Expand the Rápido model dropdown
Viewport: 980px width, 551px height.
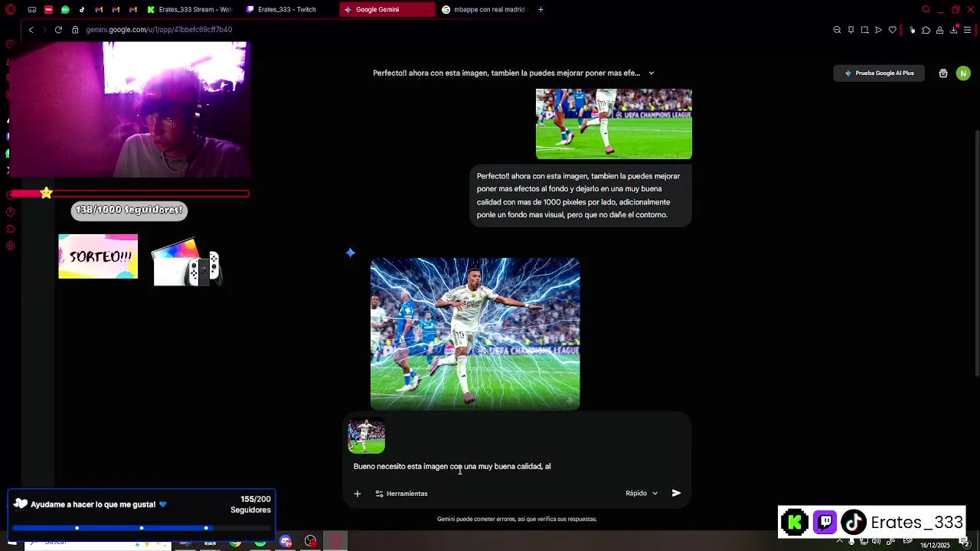642,494
